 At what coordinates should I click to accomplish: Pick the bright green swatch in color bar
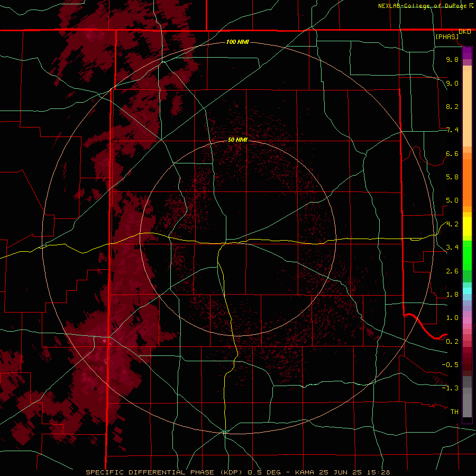[x=467, y=255]
